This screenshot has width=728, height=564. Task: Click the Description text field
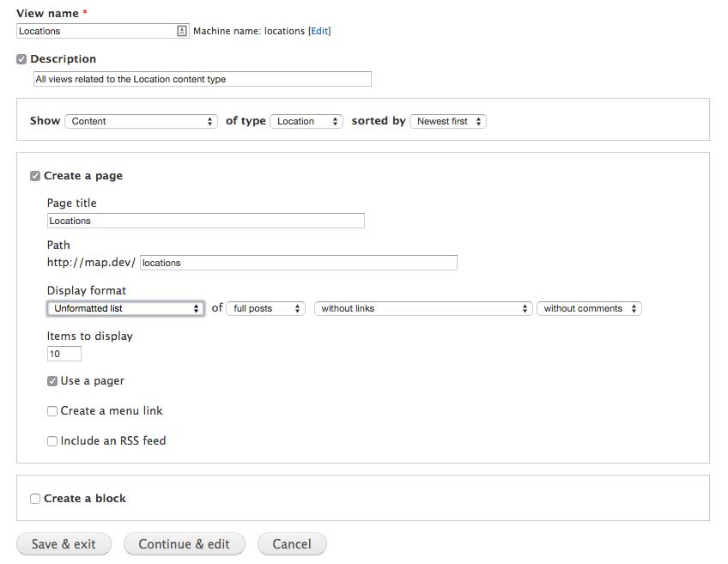[x=202, y=79]
